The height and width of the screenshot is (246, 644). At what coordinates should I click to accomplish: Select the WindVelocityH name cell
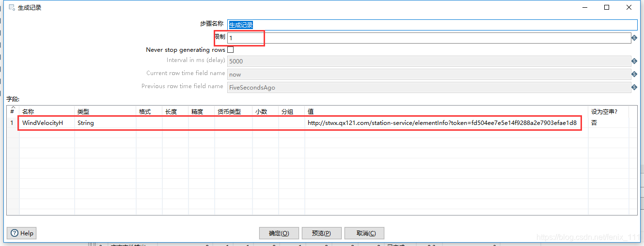[x=47, y=123]
